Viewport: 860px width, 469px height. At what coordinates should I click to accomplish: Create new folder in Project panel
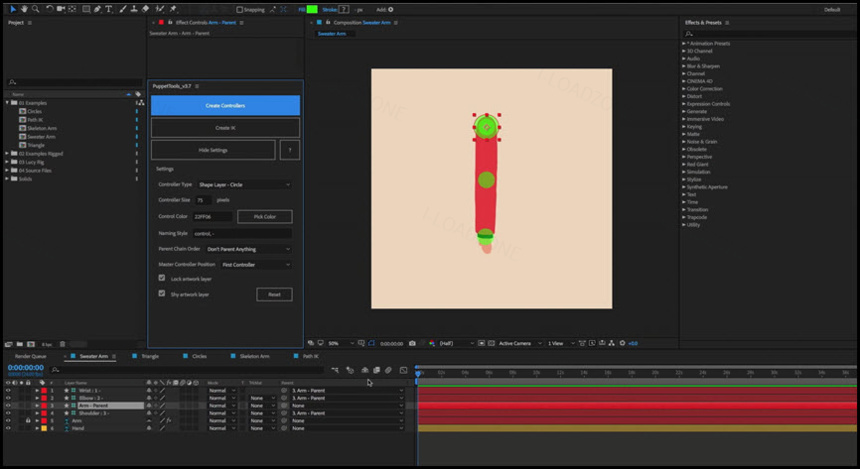[x=19, y=344]
